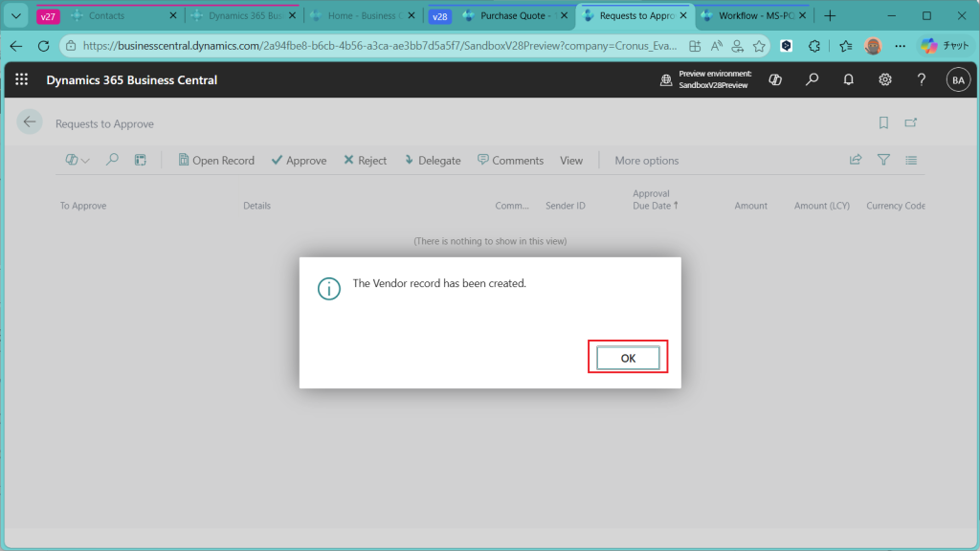Open the search magnifier in Dynamics header
Screen dimensions: 980x551
813,80
